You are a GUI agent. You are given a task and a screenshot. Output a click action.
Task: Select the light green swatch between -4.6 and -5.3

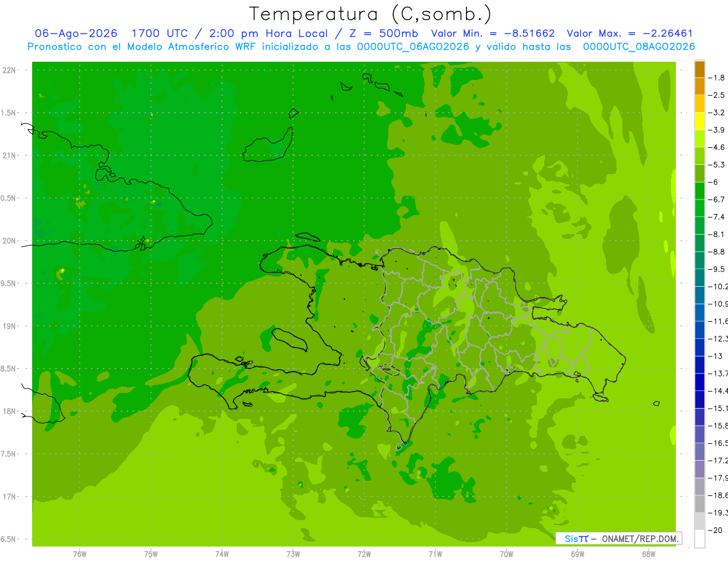click(x=699, y=156)
